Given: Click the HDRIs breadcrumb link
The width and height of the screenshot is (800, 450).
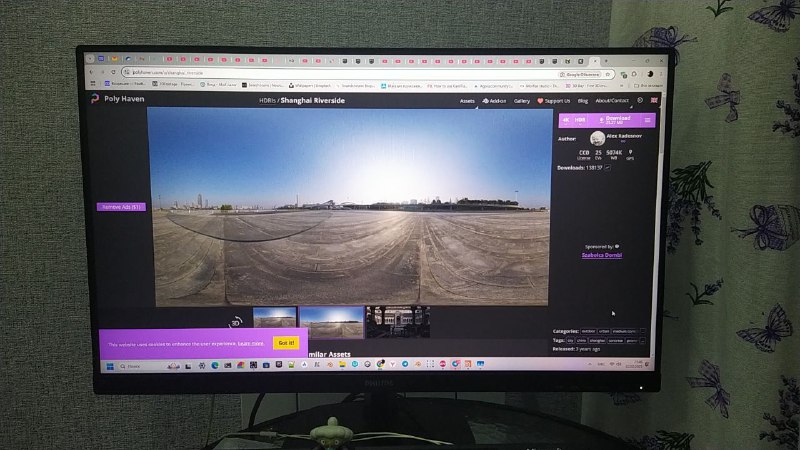Looking at the screenshot, I should (x=267, y=101).
